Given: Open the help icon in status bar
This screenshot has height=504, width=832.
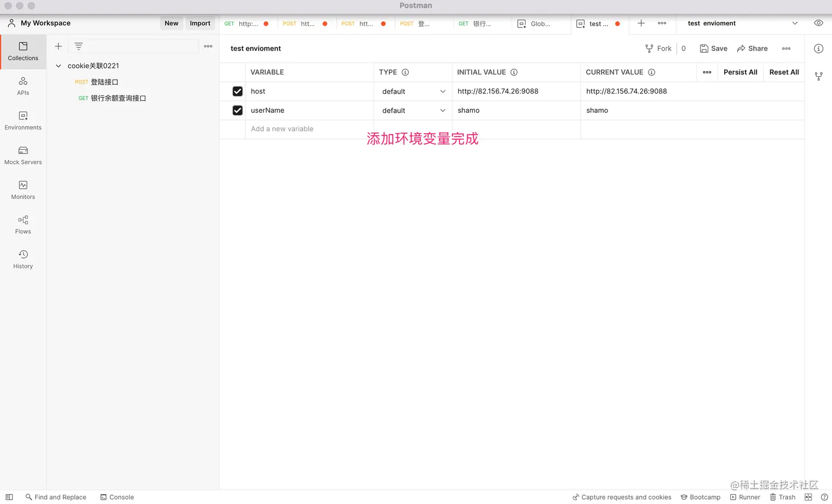Looking at the screenshot, I should click(x=824, y=497).
